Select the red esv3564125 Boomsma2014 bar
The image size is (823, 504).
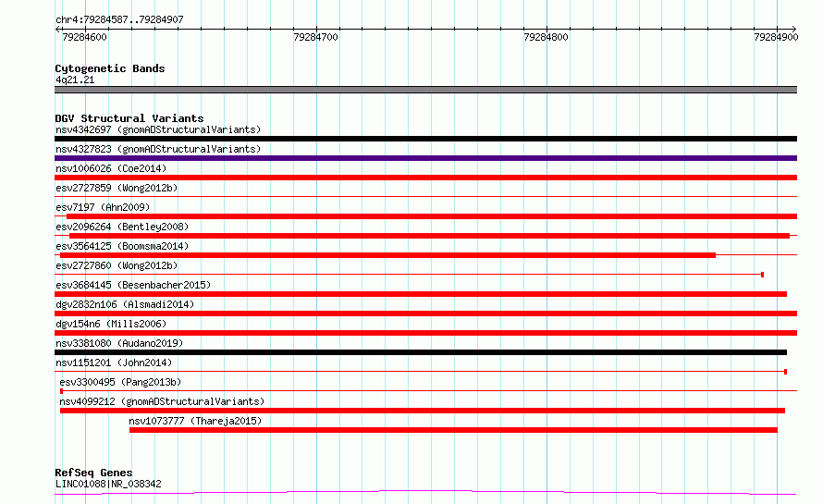point(387,255)
